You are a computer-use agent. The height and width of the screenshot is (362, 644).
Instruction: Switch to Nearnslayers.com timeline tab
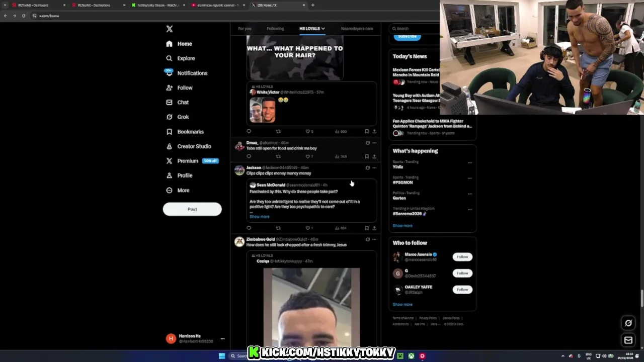(357, 29)
